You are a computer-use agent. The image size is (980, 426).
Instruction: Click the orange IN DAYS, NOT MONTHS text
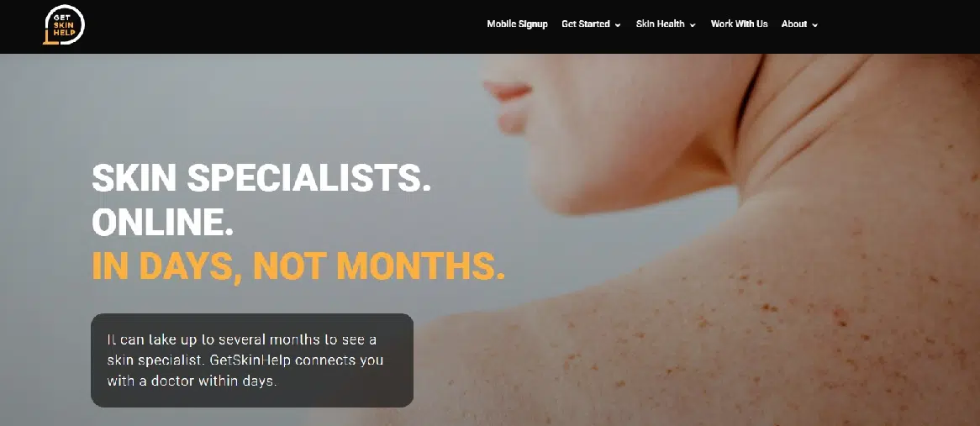298,266
